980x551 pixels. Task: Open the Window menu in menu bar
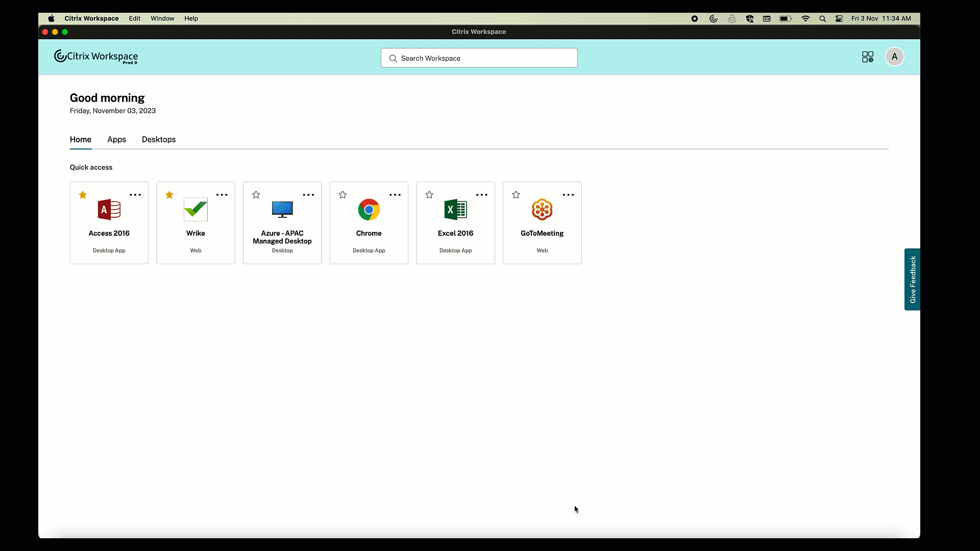[x=162, y=18]
